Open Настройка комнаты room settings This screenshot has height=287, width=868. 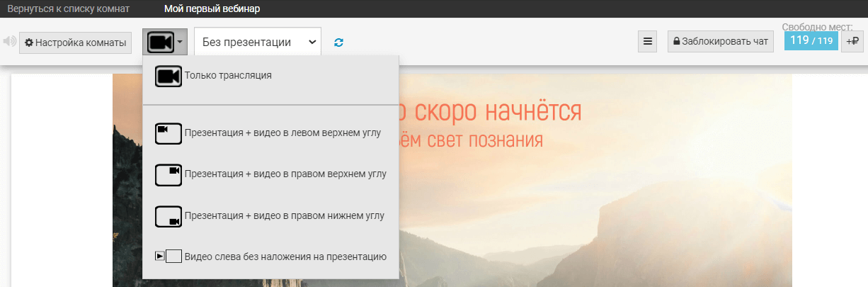pos(75,43)
